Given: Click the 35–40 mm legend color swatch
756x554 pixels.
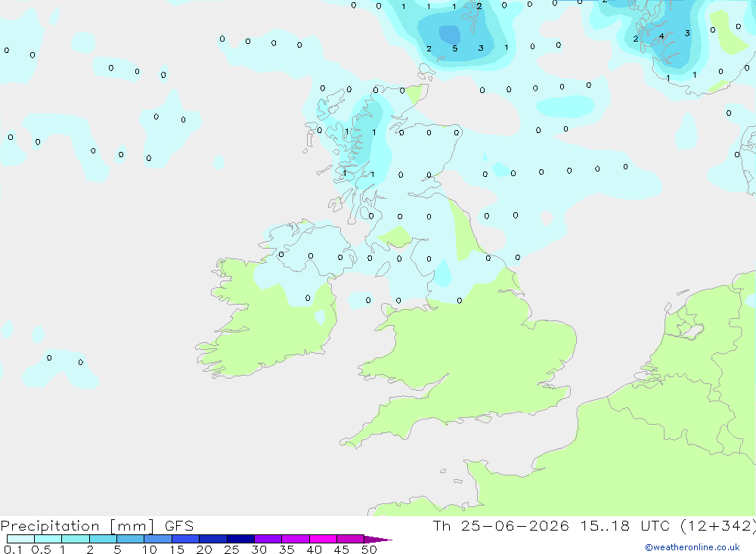Looking at the screenshot, I should (x=296, y=539).
